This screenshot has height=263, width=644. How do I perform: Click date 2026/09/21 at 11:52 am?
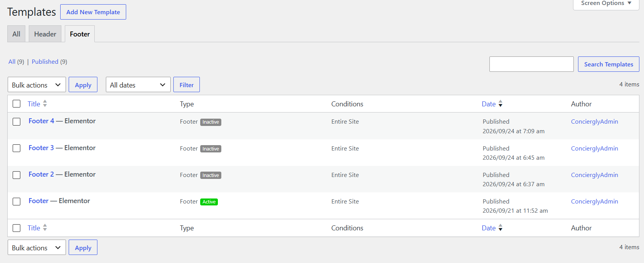[515, 210]
